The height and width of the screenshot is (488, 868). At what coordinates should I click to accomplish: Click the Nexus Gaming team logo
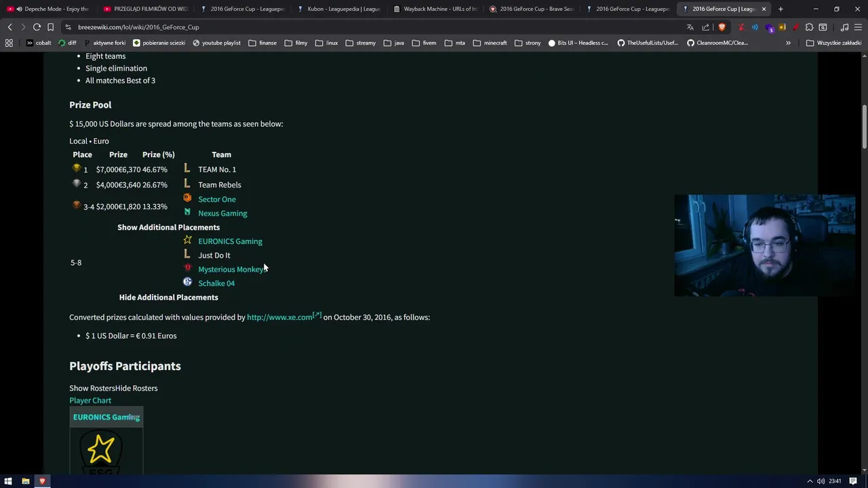[x=187, y=212]
